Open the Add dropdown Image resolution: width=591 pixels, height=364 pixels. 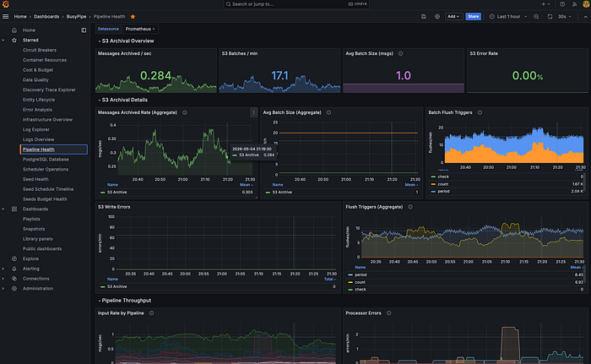(453, 17)
